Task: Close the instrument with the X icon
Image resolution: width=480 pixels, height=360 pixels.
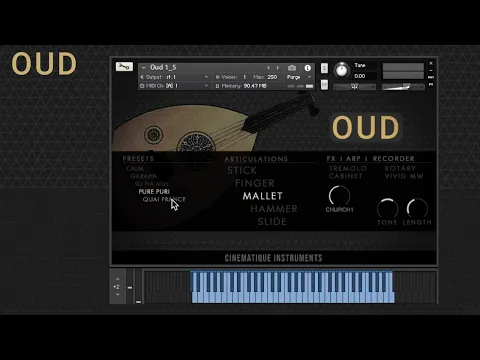Action: [431, 63]
